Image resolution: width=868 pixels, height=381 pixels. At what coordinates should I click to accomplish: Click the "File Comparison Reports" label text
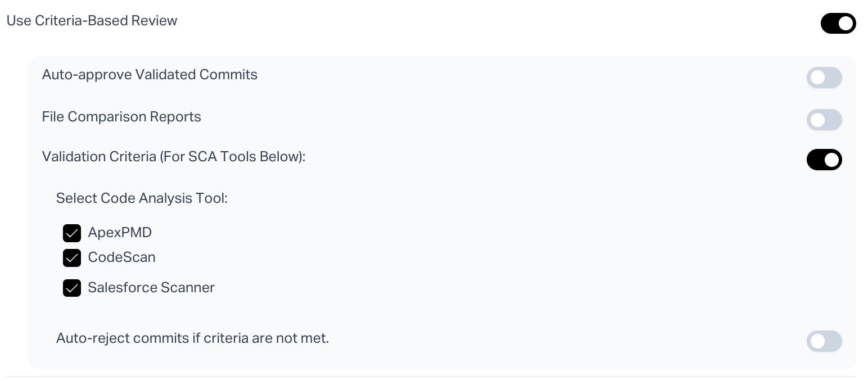[121, 117]
